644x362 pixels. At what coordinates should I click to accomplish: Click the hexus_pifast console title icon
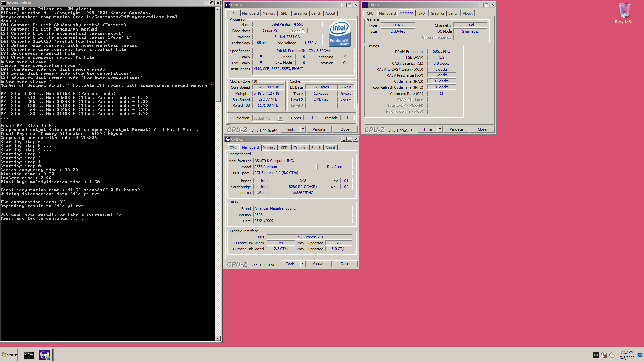(3, 3)
